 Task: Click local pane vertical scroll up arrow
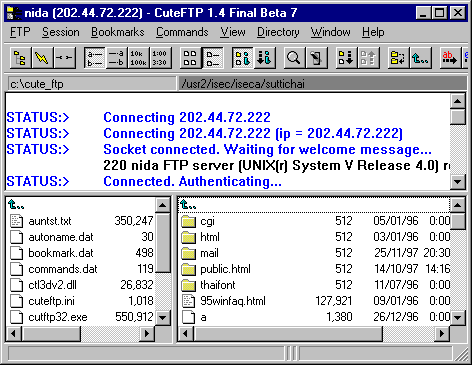[x=163, y=205]
